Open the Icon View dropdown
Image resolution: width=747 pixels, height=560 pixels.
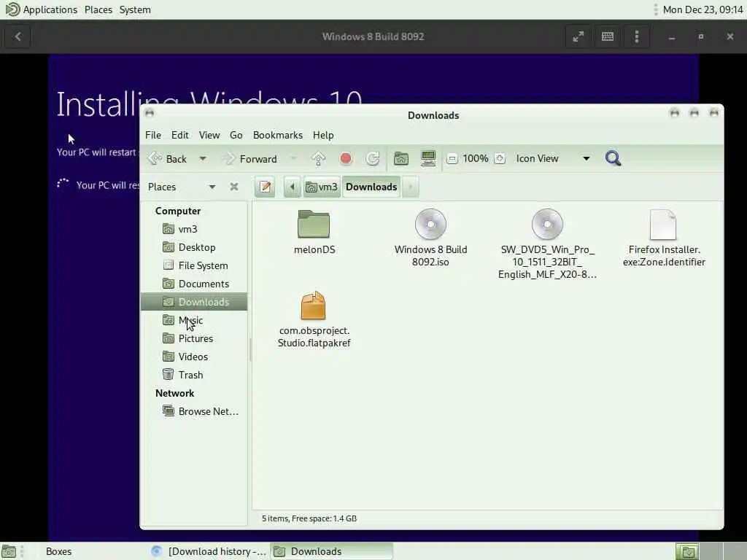click(553, 158)
